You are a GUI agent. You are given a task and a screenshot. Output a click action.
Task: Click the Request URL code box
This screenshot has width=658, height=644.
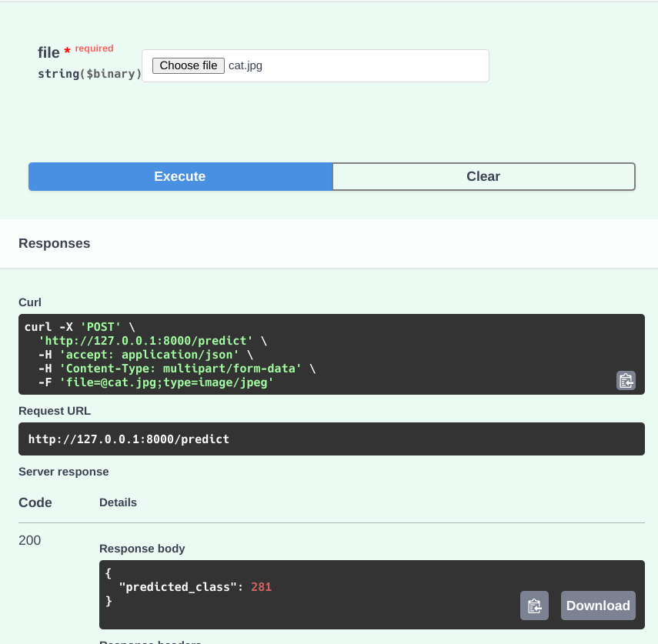point(331,439)
